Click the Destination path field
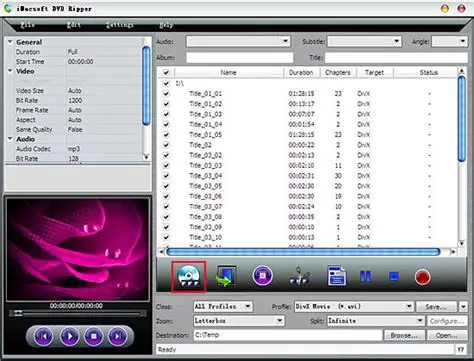 pos(288,335)
